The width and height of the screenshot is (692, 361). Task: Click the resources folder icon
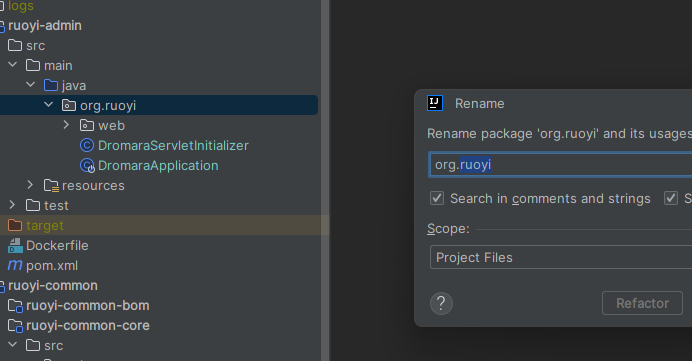click(x=51, y=186)
